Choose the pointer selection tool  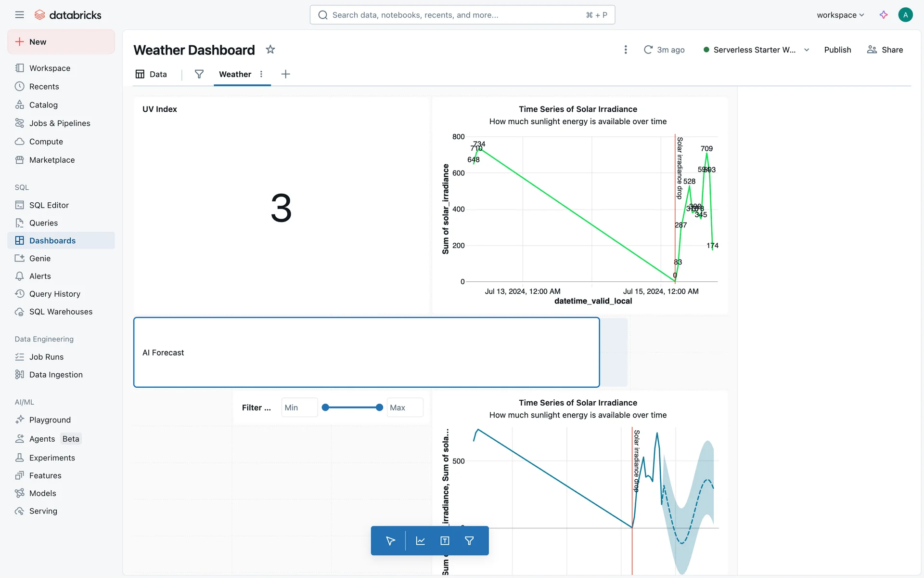coord(390,541)
